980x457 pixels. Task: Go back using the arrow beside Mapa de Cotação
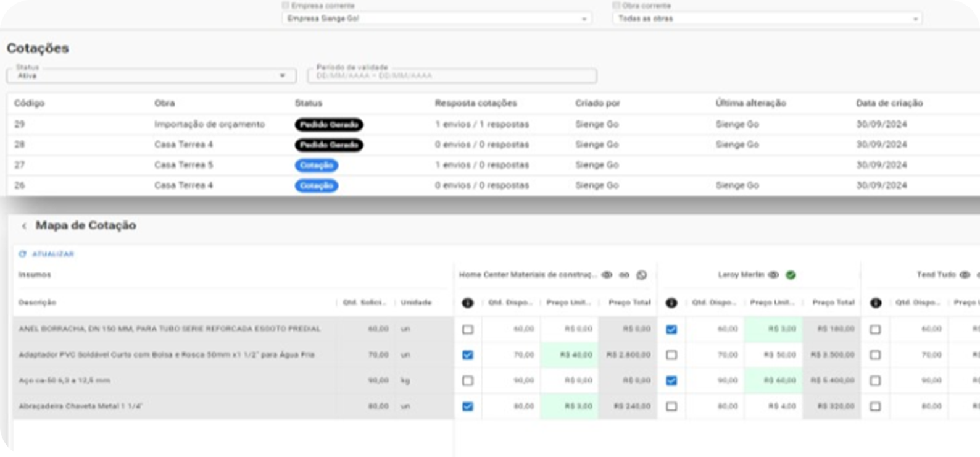(24, 226)
